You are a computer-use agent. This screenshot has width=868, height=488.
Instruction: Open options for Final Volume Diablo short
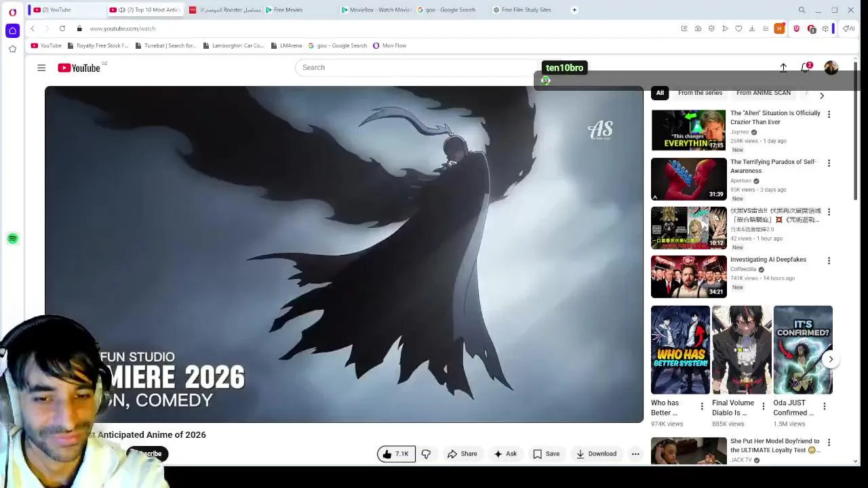763,406
